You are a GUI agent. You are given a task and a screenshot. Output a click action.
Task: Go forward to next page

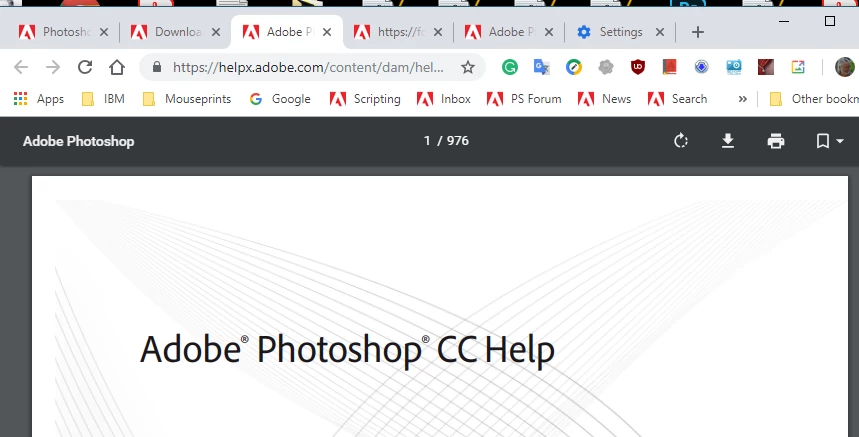click(53, 67)
